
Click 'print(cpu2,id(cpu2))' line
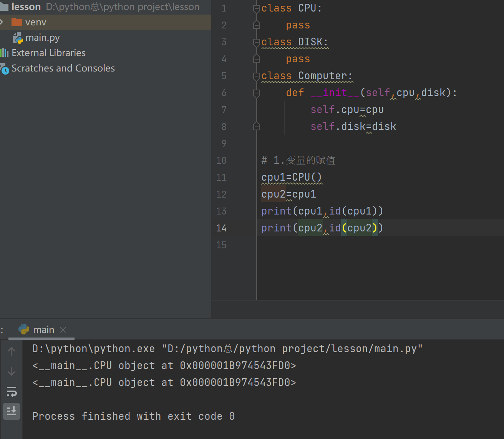tap(322, 228)
